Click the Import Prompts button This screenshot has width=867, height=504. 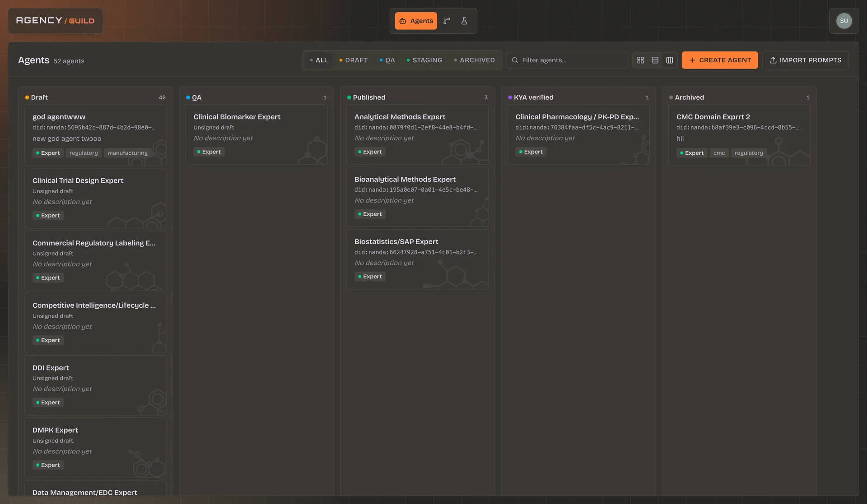(805, 60)
